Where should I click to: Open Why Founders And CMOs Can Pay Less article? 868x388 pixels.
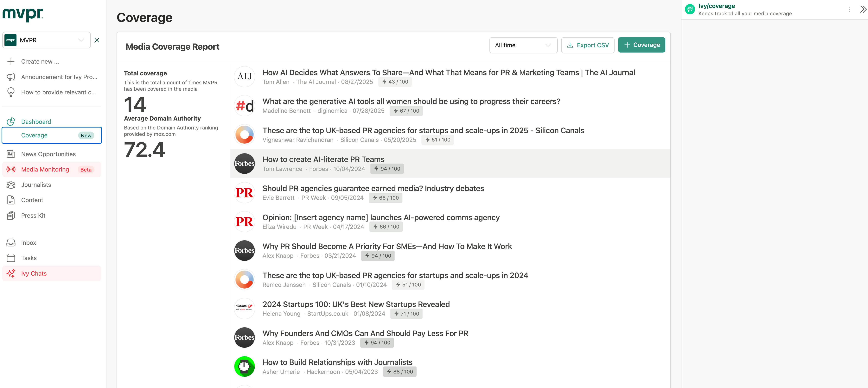(365, 333)
